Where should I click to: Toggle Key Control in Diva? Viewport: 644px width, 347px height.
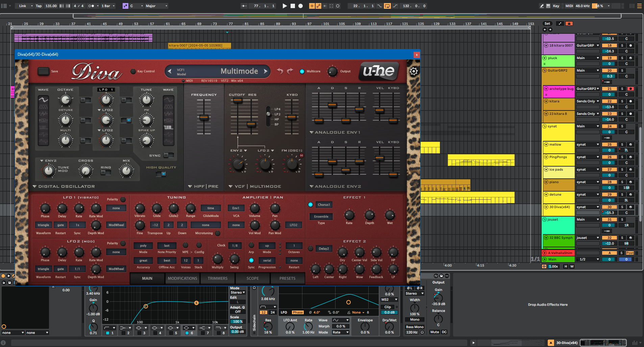coord(133,71)
